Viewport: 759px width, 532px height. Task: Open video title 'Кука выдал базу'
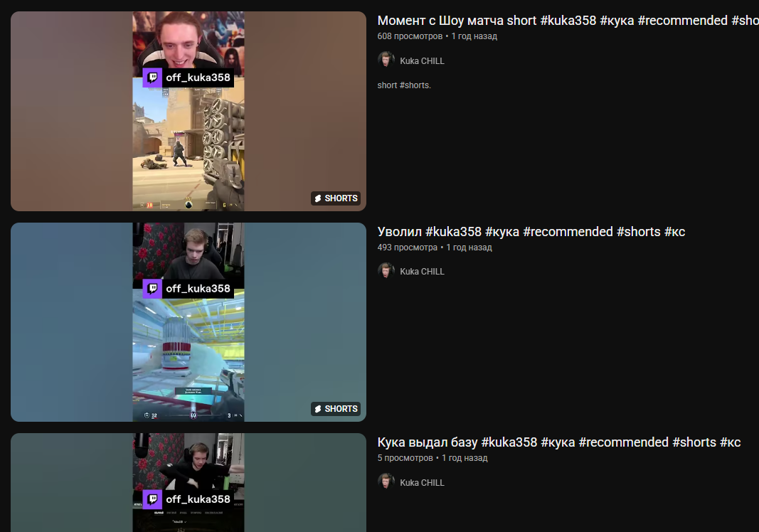point(558,442)
